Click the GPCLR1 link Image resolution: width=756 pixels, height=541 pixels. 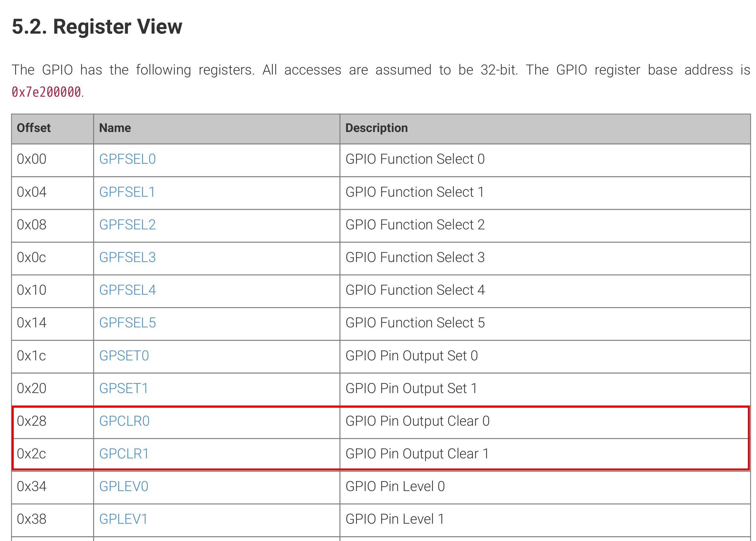[124, 454]
